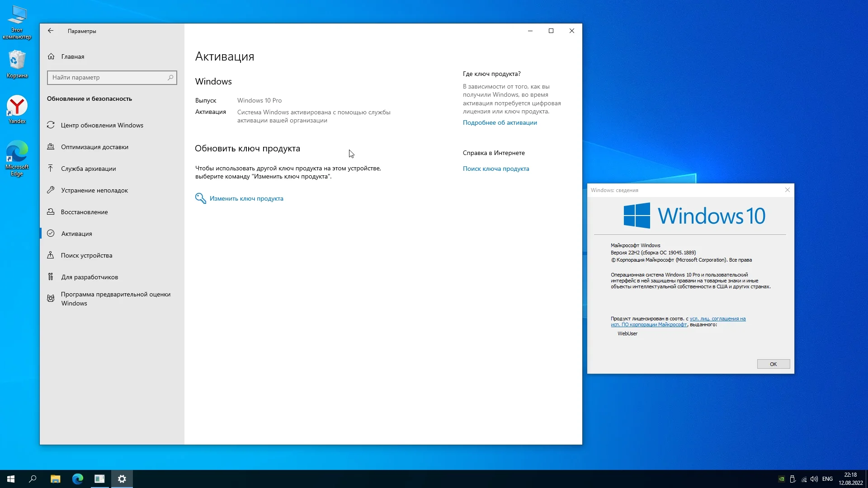The image size is (868, 488).
Task: Click the back arrow in Settings
Action: click(51, 31)
